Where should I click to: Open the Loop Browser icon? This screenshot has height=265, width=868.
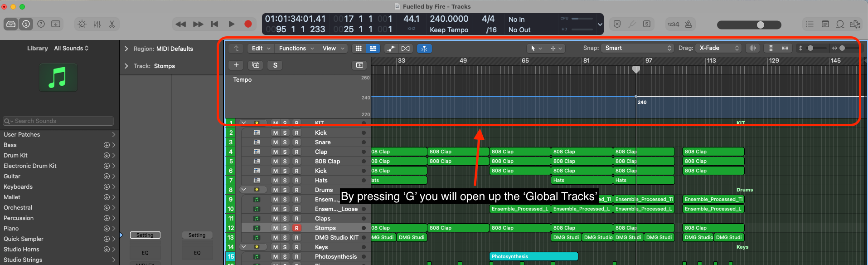tap(840, 24)
